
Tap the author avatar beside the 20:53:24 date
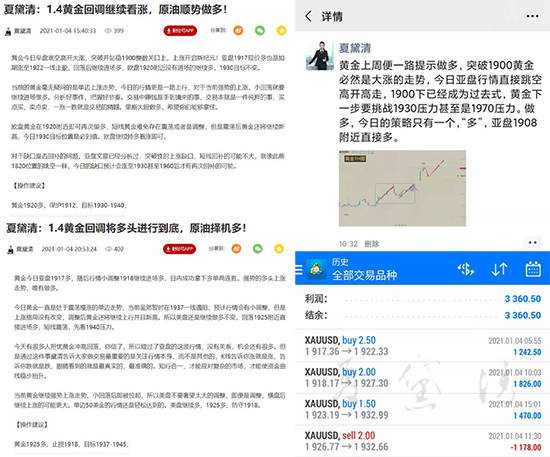pos(11,250)
